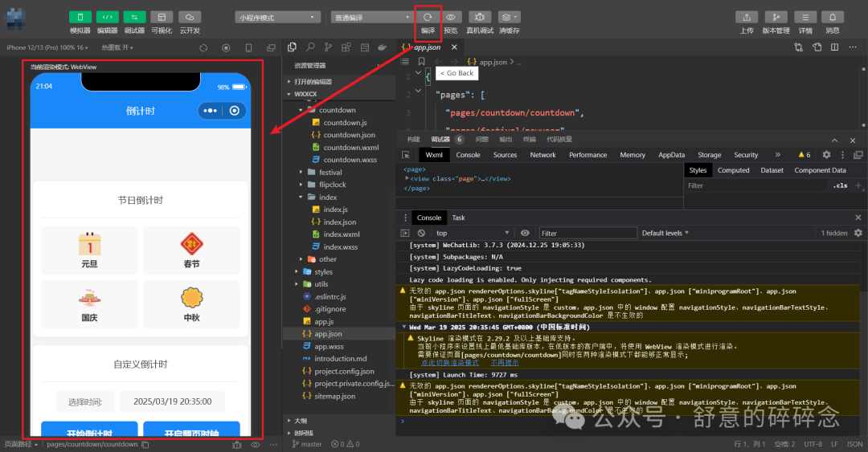
Task: Click the 2025/03/19 20:35:00 time field
Action: coord(172,401)
